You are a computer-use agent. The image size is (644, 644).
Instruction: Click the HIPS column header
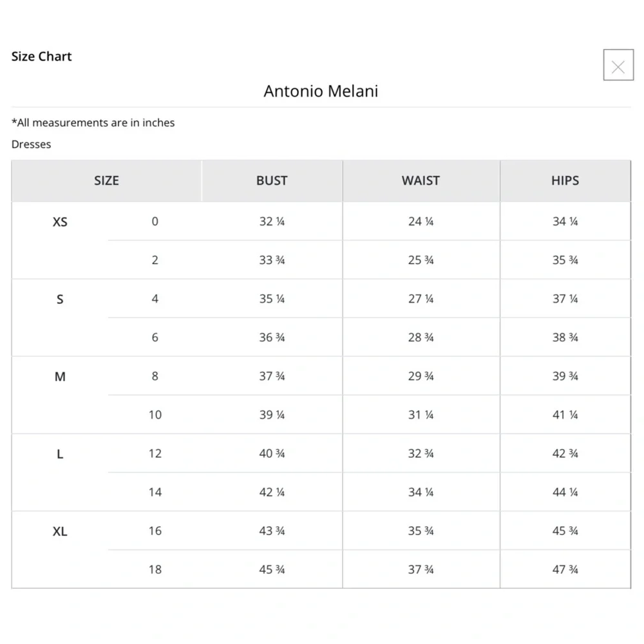click(565, 181)
